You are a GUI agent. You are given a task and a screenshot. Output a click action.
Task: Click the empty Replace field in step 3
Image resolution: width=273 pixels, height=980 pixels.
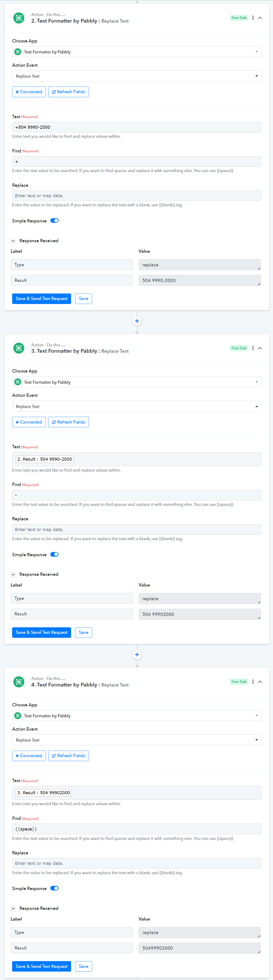[137, 530]
